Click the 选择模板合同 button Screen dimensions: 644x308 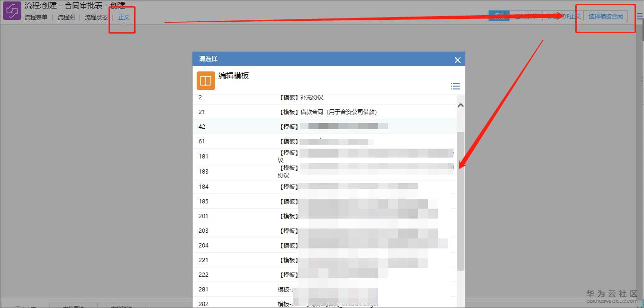pyautogui.click(x=605, y=16)
